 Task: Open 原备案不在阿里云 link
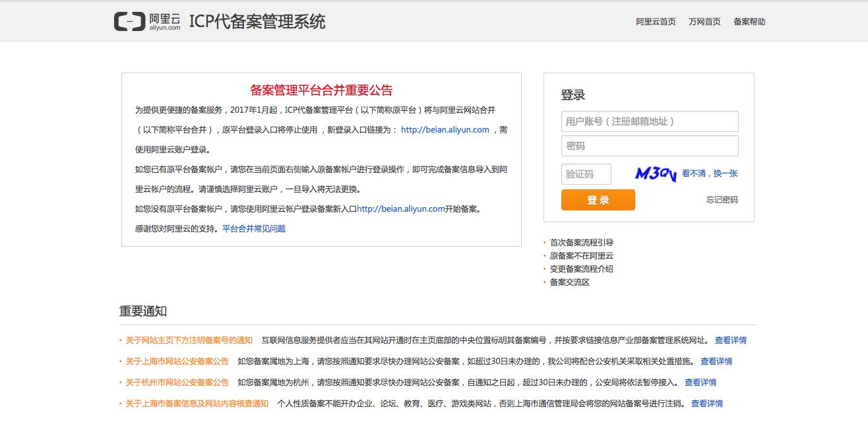[x=582, y=256]
